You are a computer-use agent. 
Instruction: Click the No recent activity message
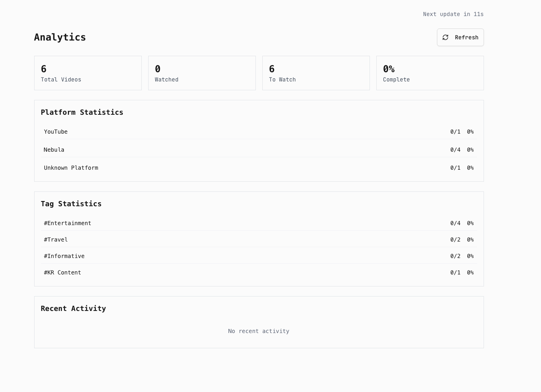[x=259, y=331]
